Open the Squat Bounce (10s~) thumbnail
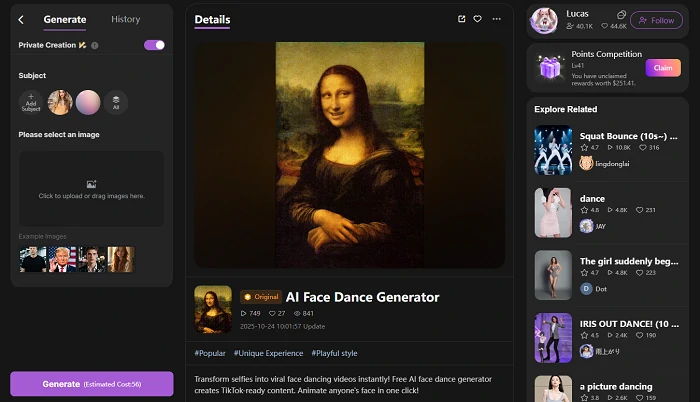 pyautogui.click(x=553, y=150)
